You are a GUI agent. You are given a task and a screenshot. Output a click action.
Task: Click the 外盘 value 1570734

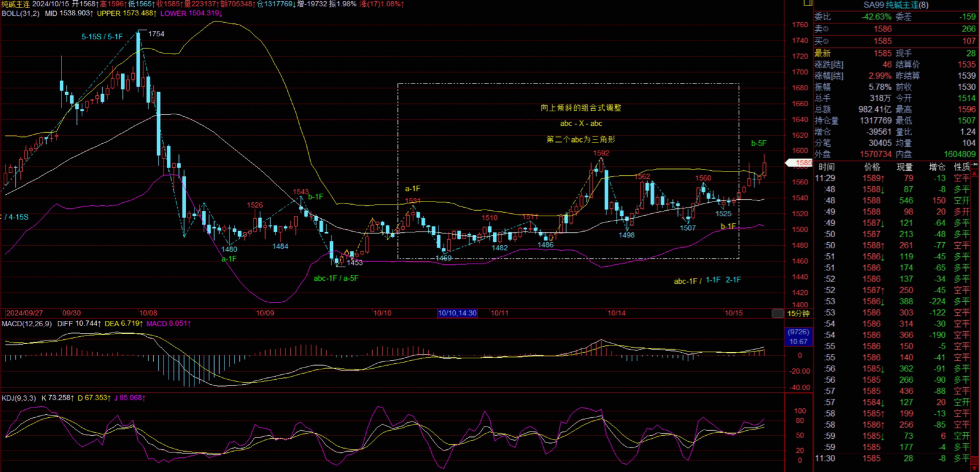[876, 154]
